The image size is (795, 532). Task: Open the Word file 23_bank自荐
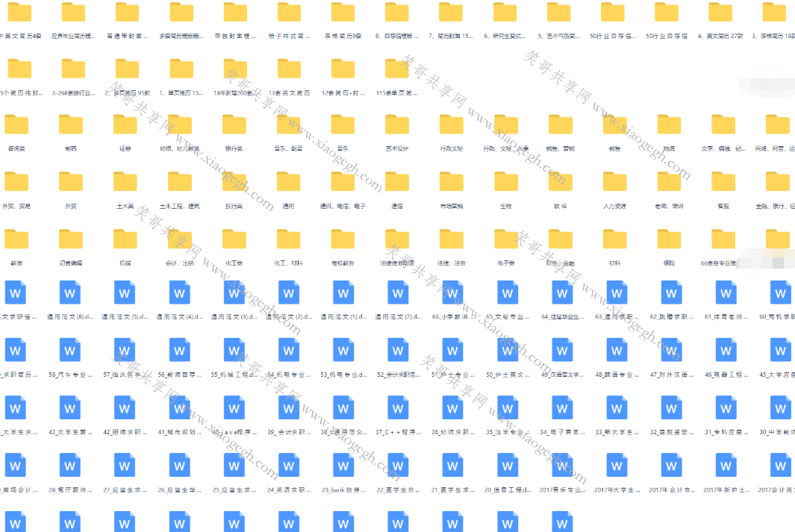[x=343, y=466]
